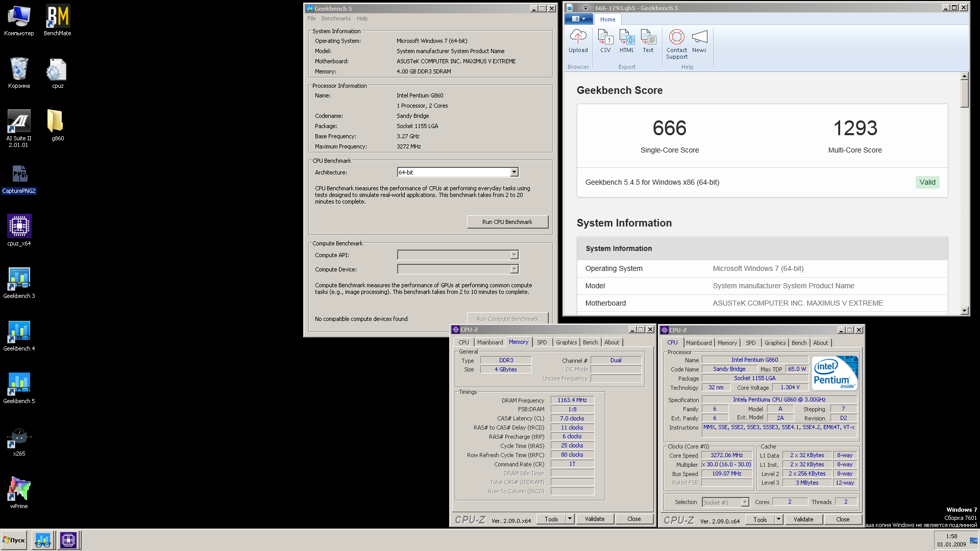Open the Benchmarks menu
This screenshot has width=980, height=551.
point(336,18)
